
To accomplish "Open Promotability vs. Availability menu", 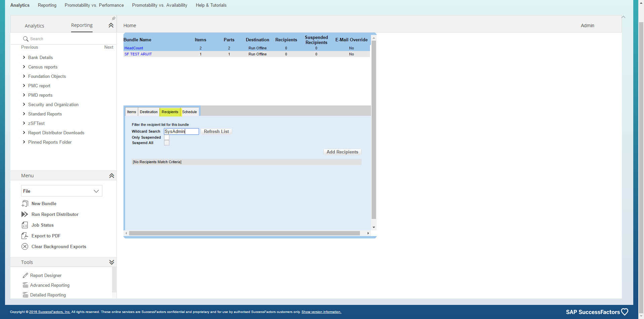I will point(160,5).
